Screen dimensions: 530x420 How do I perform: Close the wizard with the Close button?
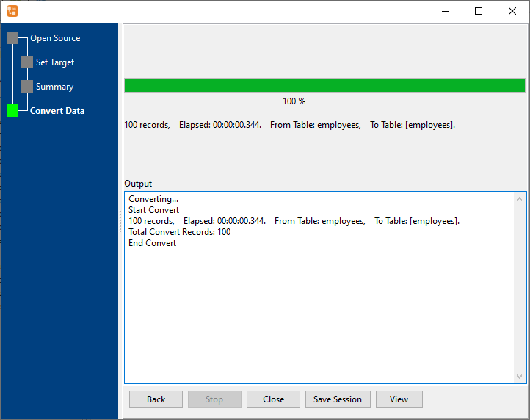(273, 399)
